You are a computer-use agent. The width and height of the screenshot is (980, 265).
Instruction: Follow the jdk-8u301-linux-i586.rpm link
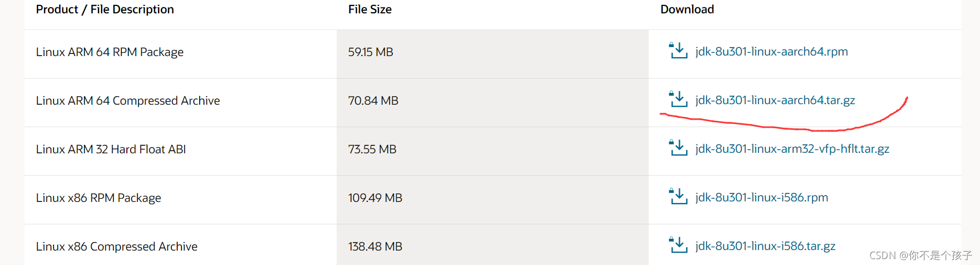pyautogui.click(x=762, y=198)
